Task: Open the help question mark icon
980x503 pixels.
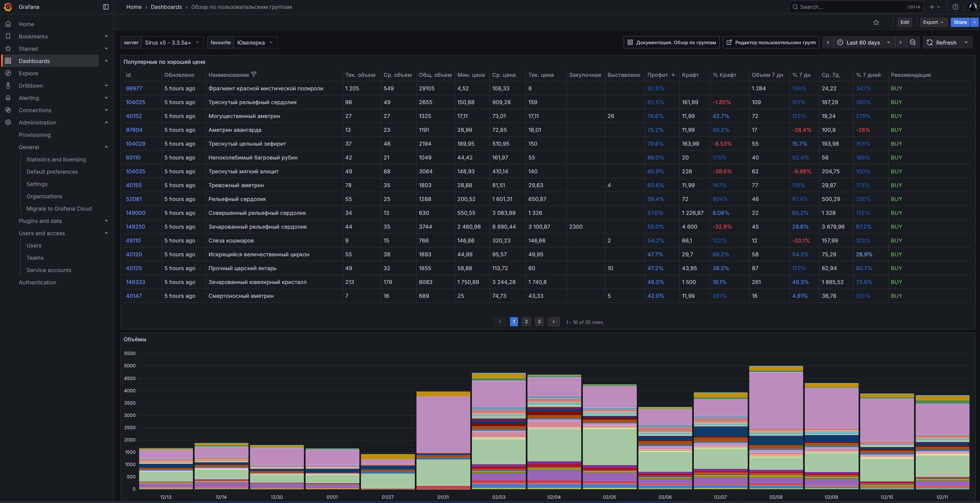Action: [955, 7]
